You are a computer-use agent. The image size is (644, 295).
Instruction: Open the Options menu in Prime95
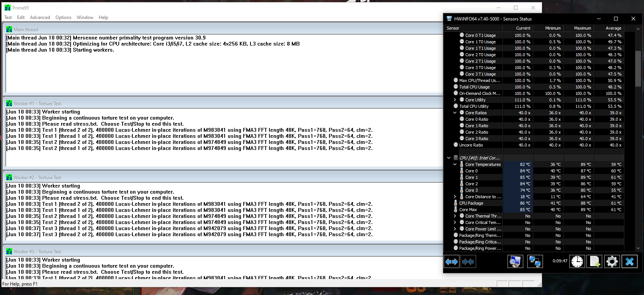point(63,17)
